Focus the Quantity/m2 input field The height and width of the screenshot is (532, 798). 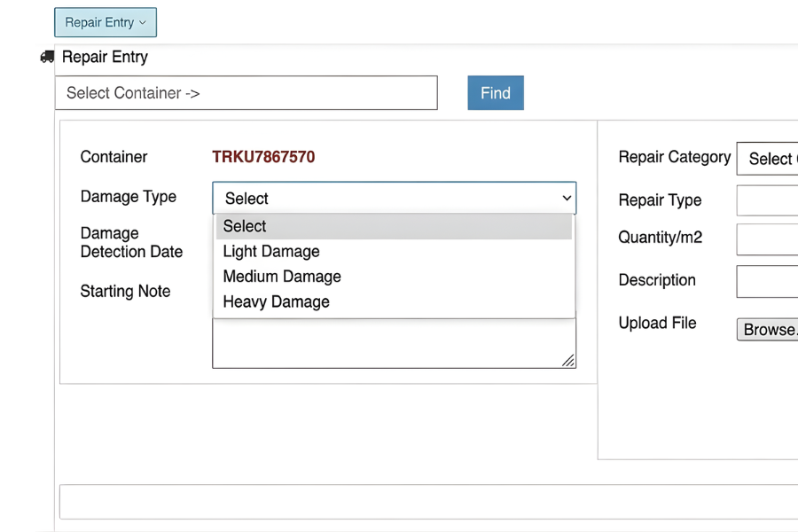point(768,239)
